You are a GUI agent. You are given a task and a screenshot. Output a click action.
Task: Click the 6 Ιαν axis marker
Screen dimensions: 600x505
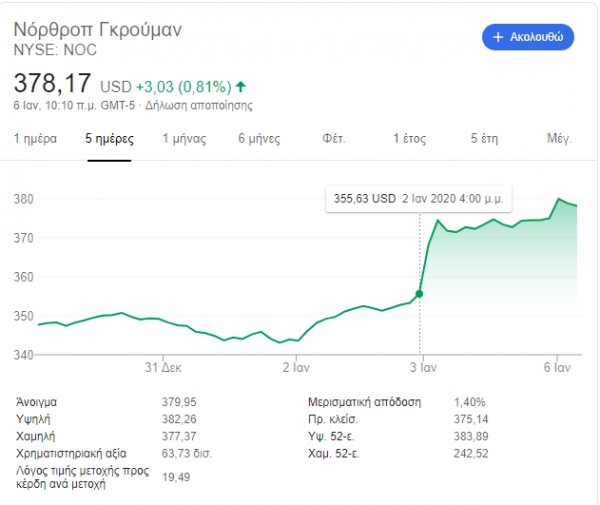pos(557,368)
